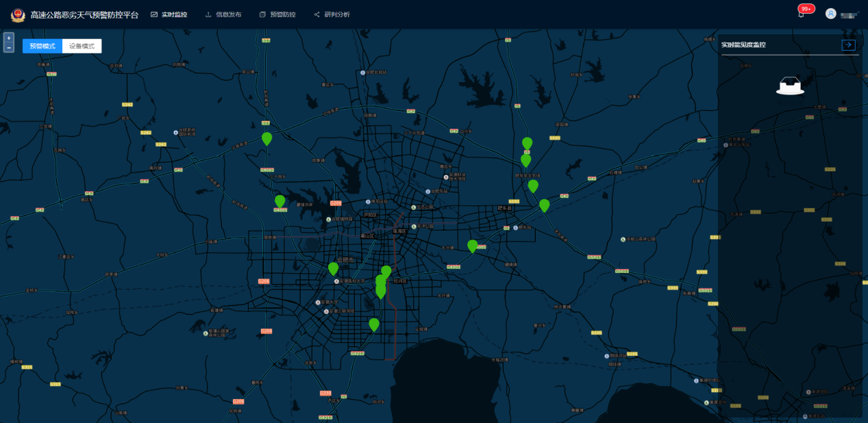Click the platform title 高速公路恶劣天气预警防控平台
Viewport: 868px width, 423px height.
click(84, 14)
